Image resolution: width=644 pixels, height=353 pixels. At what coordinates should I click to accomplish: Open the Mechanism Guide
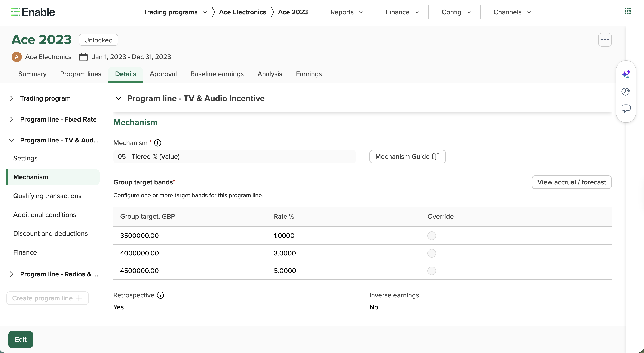pyautogui.click(x=407, y=157)
